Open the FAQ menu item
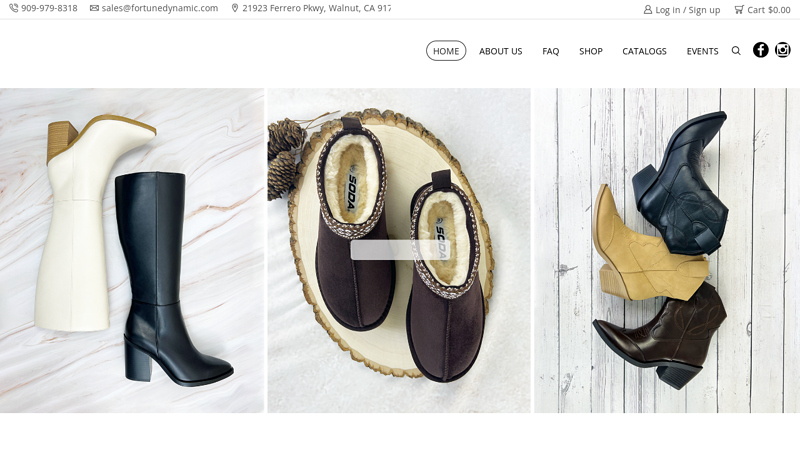This screenshot has height=450, width=800. 550,51
